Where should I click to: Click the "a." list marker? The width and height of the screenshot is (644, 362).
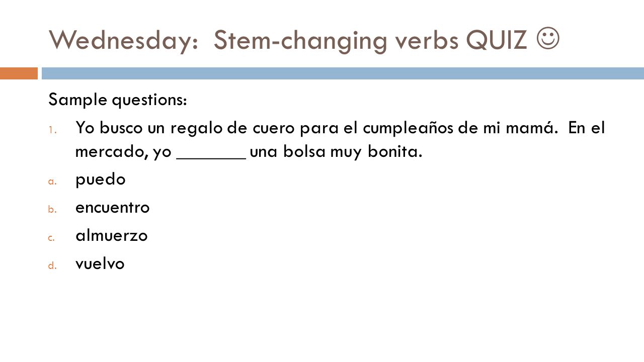[x=52, y=182]
